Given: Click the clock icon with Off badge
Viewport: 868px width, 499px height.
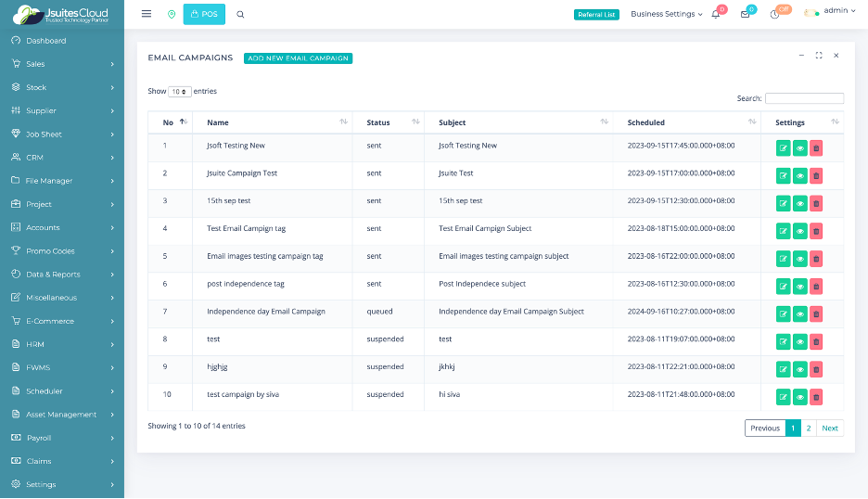Looking at the screenshot, I should coord(774,14).
